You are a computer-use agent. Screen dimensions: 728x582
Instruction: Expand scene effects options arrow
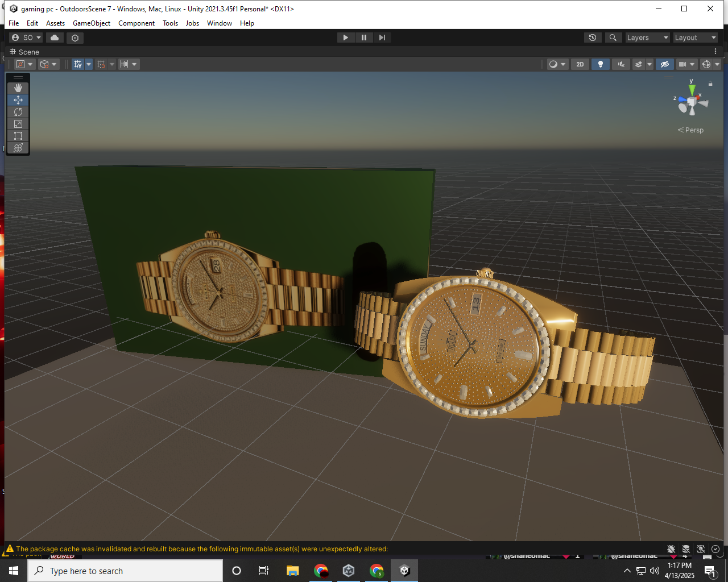pyautogui.click(x=650, y=64)
